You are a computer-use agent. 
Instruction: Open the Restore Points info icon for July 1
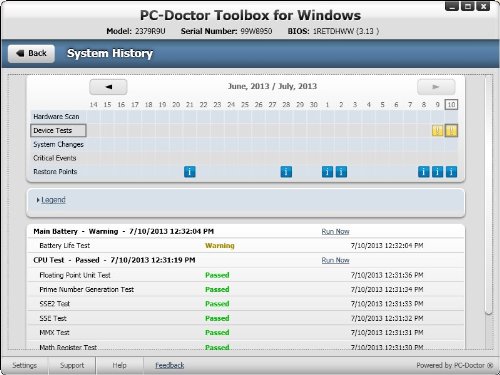click(x=327, y=172)
